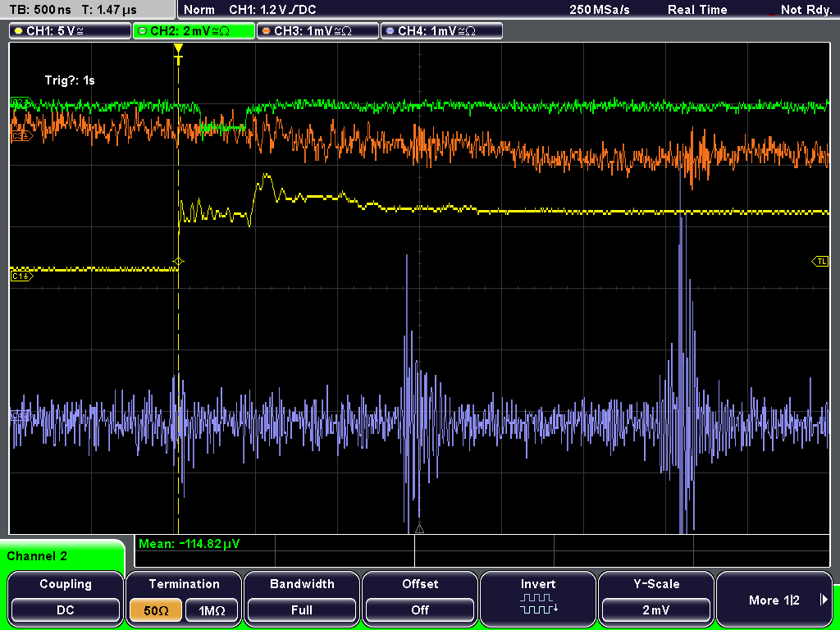Screen dimensions: 840x630
Task: Click the Mean: -114.82 µV measurement
Action: (189, 544)
